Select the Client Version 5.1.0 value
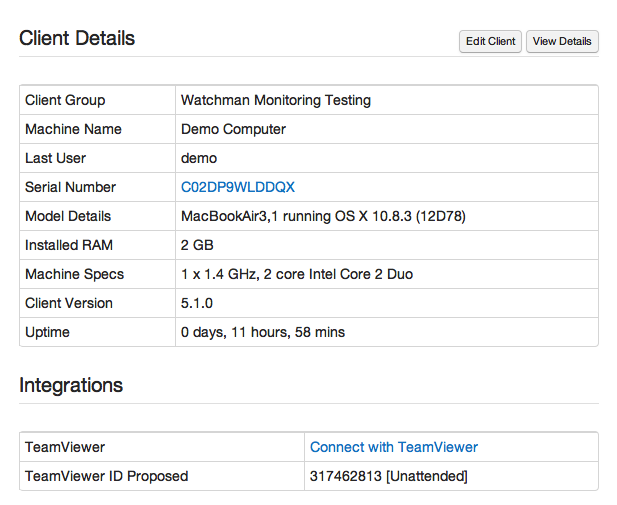 (x=197, y=303)
